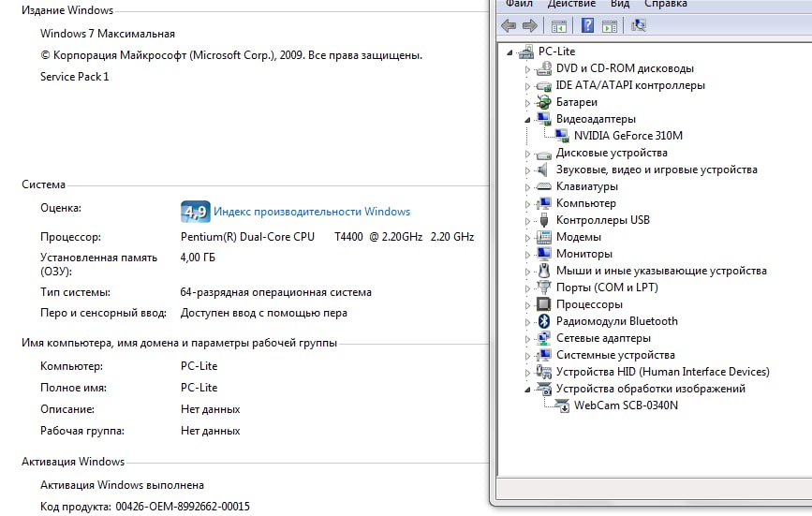Click the Процессоры chip icon

[544, 304]
